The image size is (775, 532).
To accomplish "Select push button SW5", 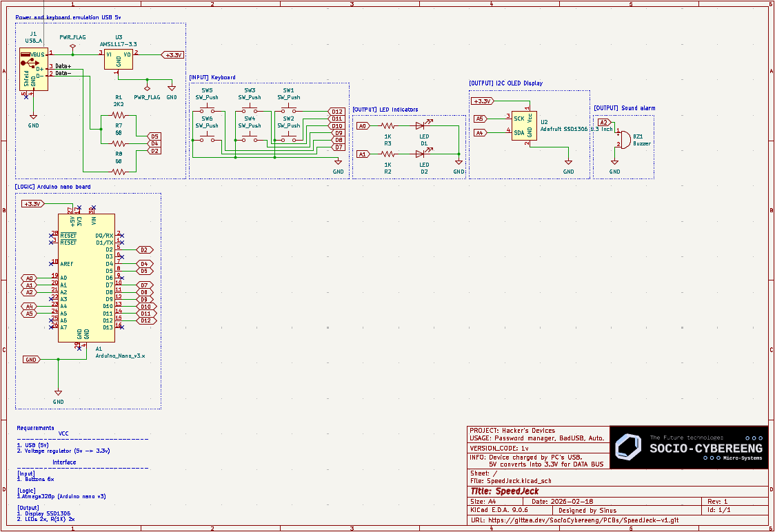I will click(207, 110).
